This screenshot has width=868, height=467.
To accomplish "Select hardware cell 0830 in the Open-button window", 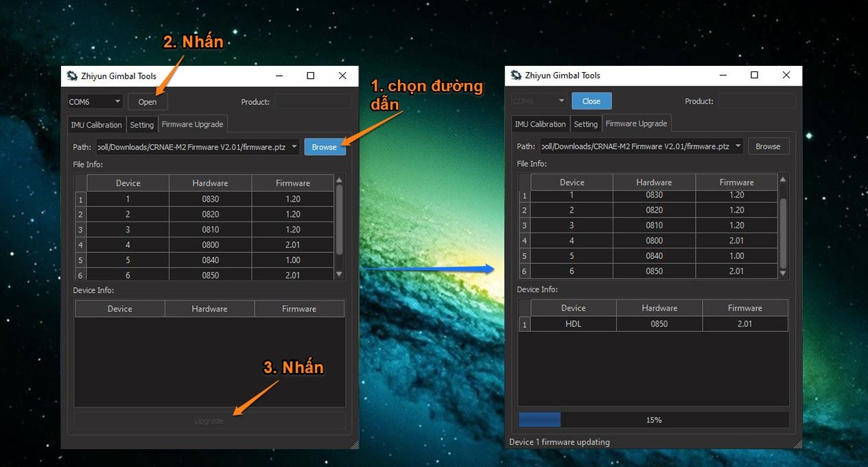I will [x=210, y=199].
